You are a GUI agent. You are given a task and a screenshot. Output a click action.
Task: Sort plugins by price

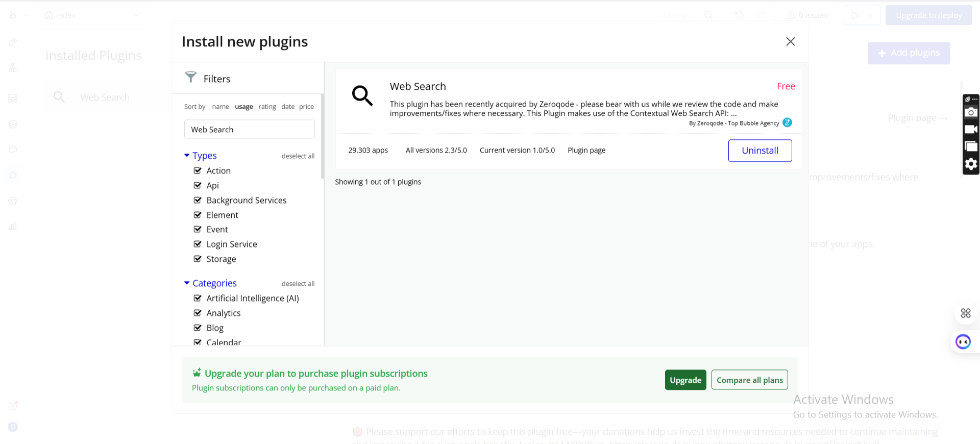(x=306, y=107)
